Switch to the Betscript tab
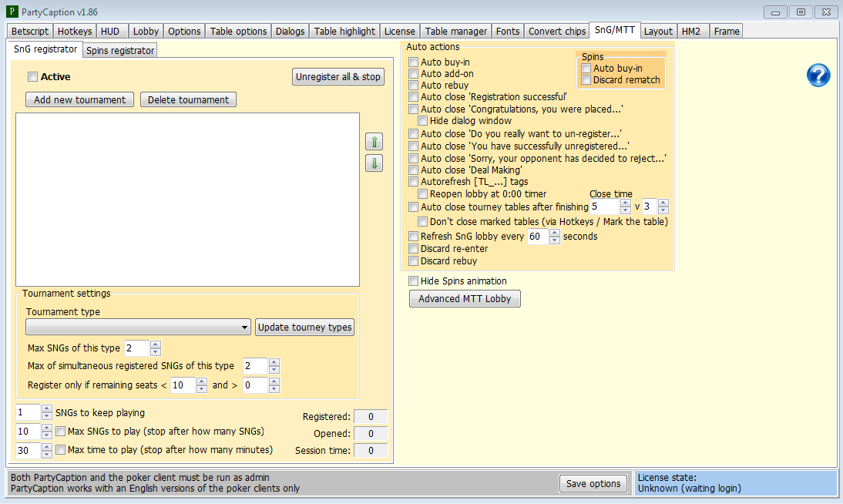Screen dimensions: 843x504 coord(30,31)
